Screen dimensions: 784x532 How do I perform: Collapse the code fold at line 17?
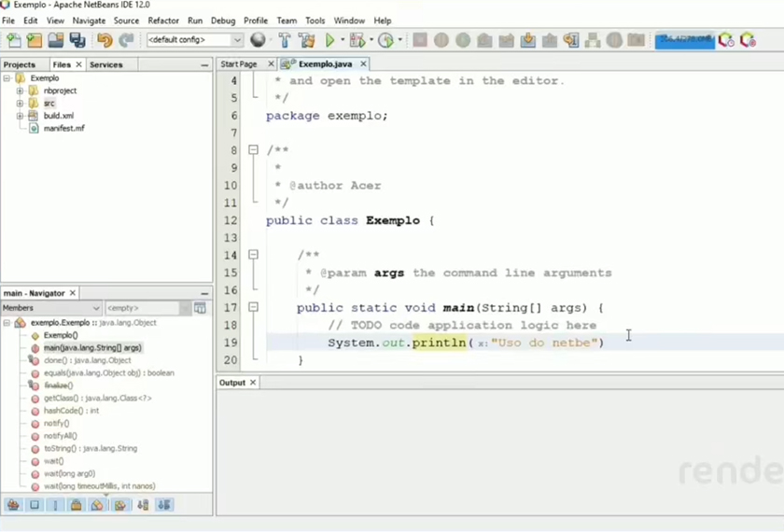(x=253, y=307)
